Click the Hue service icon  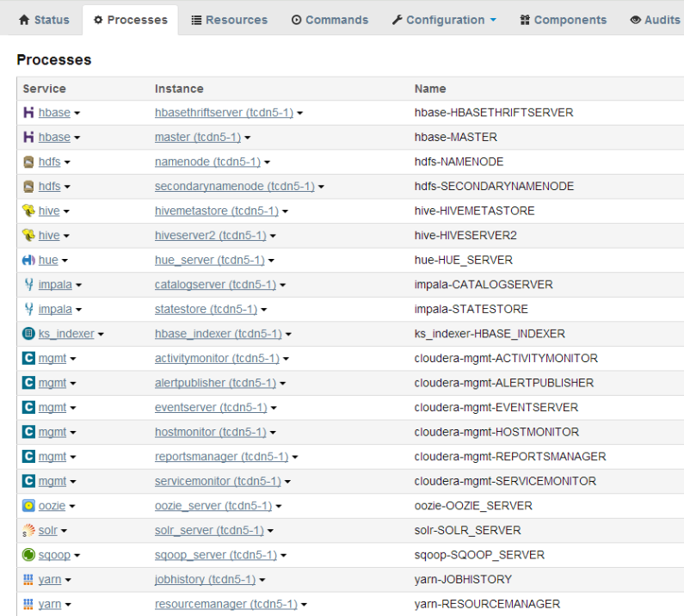tap(28, 260)
